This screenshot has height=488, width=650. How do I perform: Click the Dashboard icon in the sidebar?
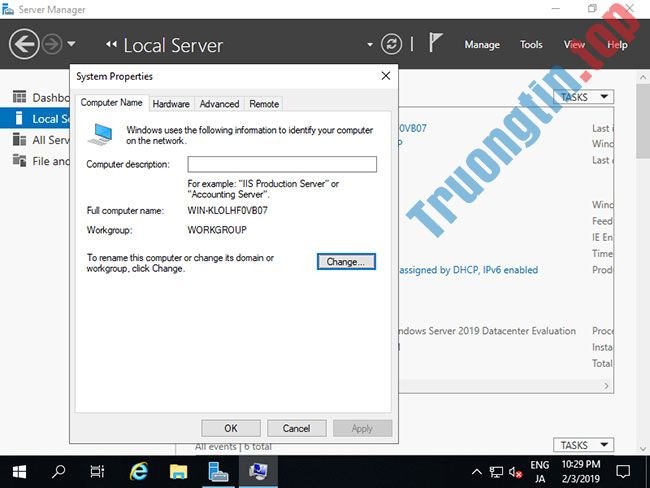click(19, 97)
